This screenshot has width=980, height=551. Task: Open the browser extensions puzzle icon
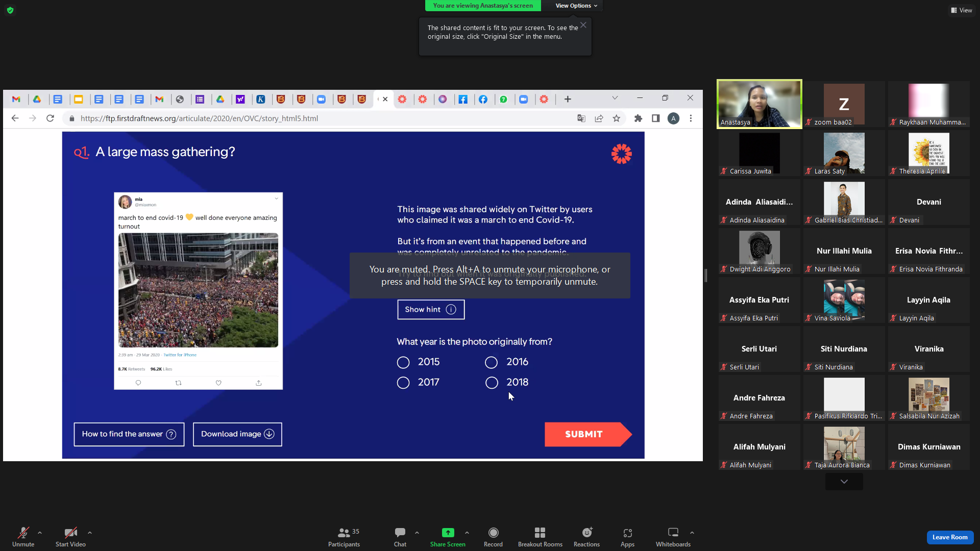(x=638, y=118)
